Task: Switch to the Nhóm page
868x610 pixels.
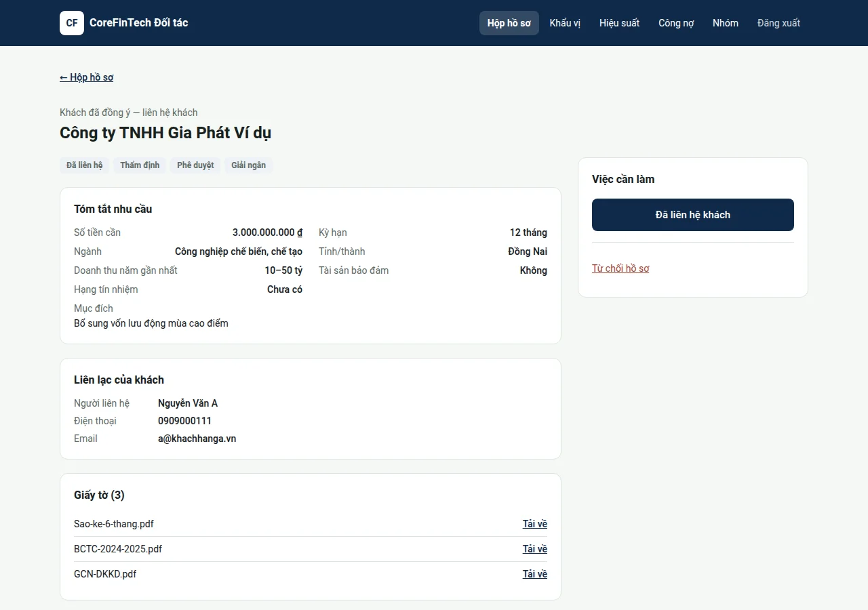Action: point(726,23)
